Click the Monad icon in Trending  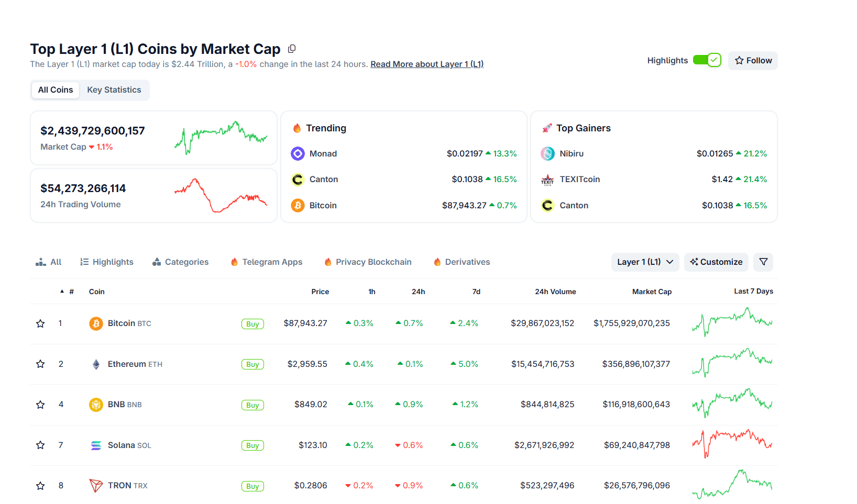click(298, 153)
